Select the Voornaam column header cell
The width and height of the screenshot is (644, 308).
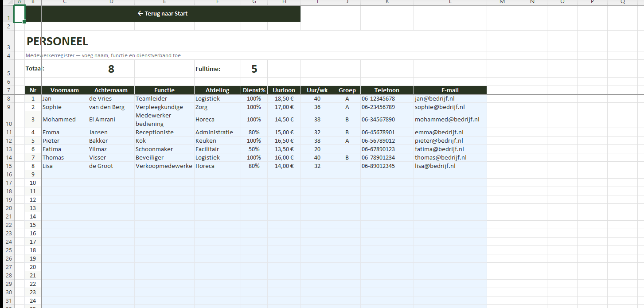pyautogui.click(x=65, y=90)
